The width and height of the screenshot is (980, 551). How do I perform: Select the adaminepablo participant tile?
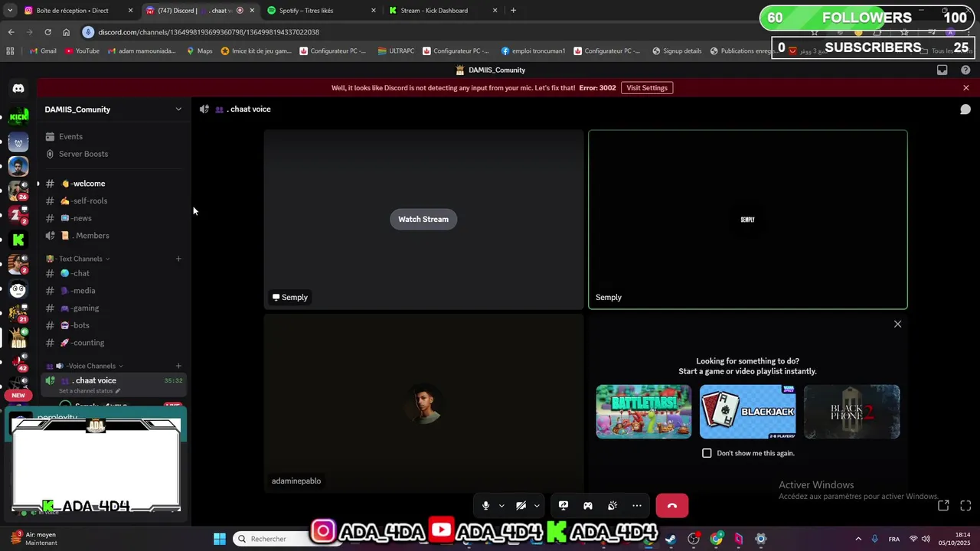(423, 403)
